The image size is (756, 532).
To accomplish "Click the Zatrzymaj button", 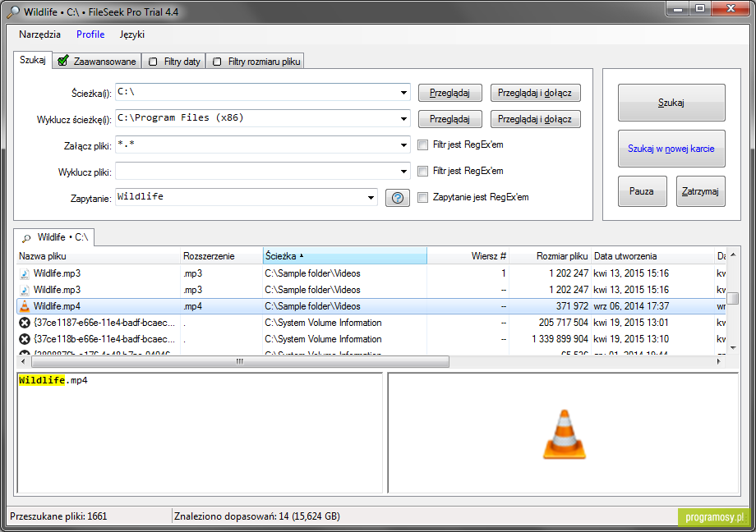I will pyautogui.click(x=701, y=191).
